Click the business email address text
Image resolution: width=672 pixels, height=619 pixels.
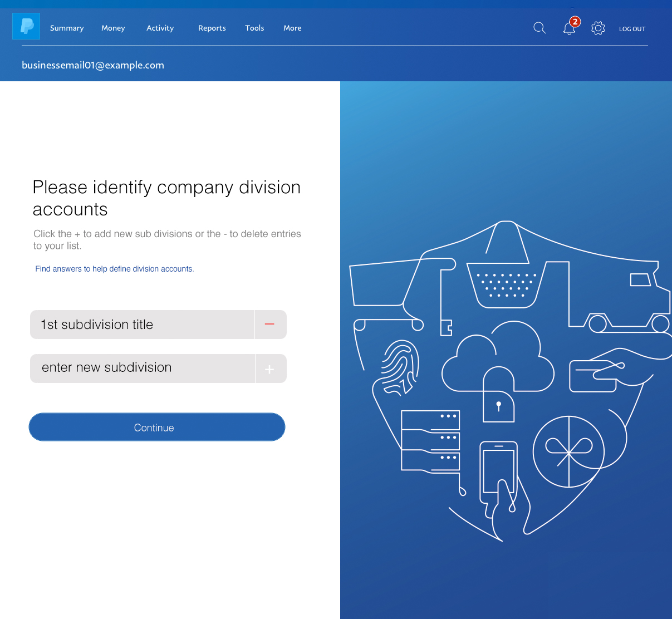(93, 65)
